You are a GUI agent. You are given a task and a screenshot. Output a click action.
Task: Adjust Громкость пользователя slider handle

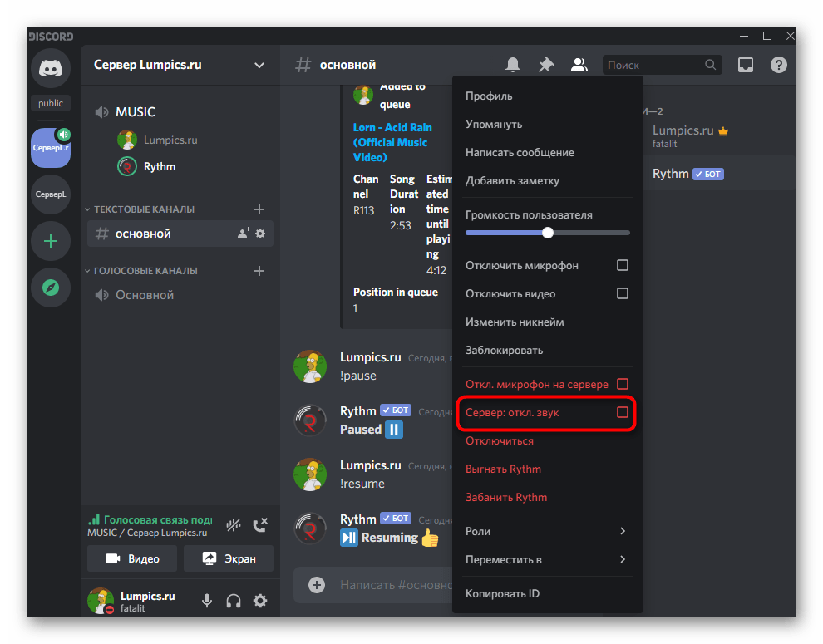coord(548,233)
